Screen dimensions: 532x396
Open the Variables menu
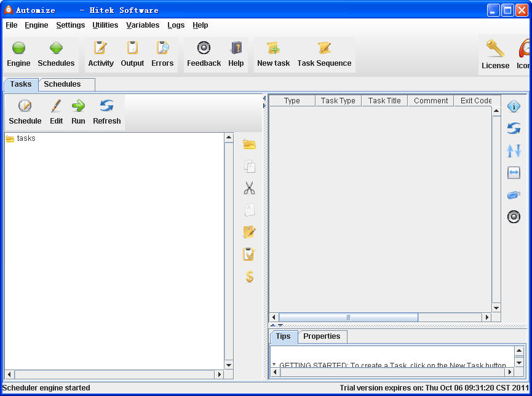[x=143, y=25]
